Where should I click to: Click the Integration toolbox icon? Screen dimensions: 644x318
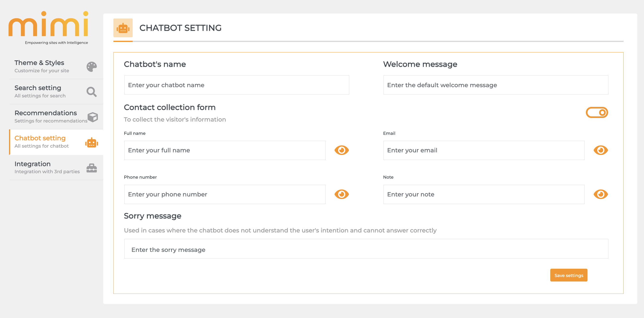click(92, 168)
